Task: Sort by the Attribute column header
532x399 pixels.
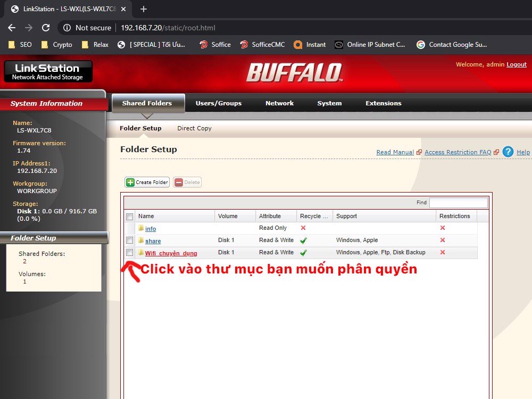Action: [x=276, y=216]
